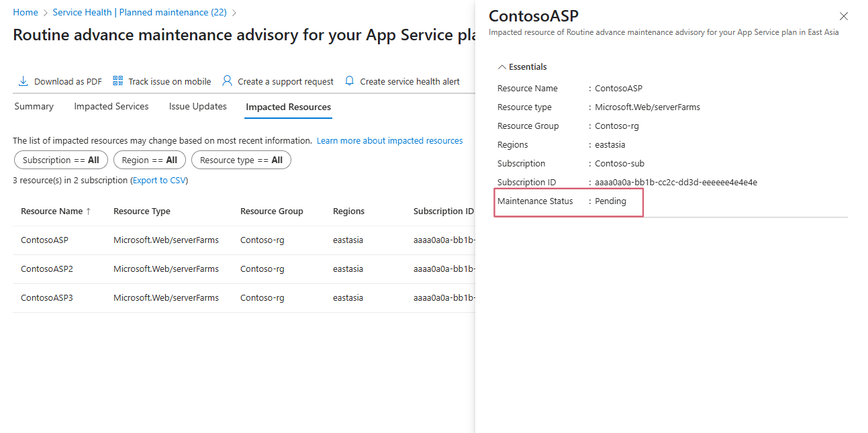Click the Download as PDF icon
The width and height of the screenshot is (868, 433).
click(x=23, y=81)
